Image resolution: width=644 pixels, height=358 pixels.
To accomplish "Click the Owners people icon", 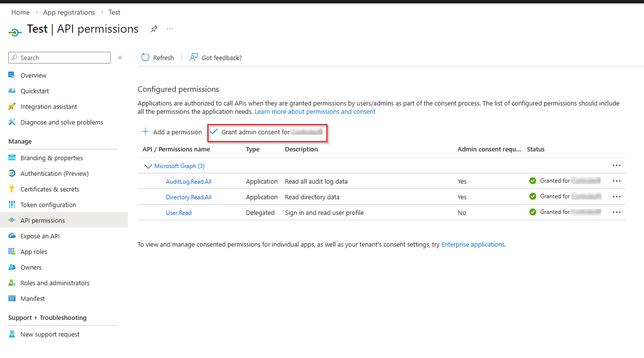I will [12, 267].
